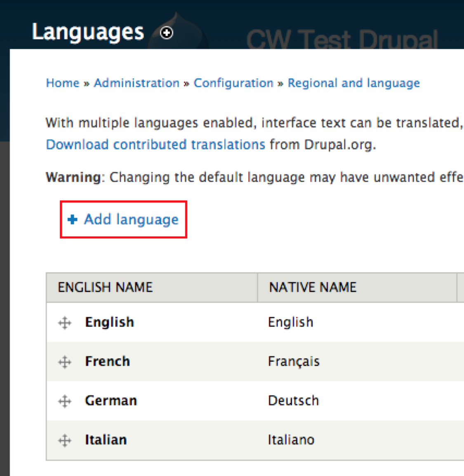Go to the Home breadcrumb link
This screenshot has height=476, width=464.
point(63,83)
